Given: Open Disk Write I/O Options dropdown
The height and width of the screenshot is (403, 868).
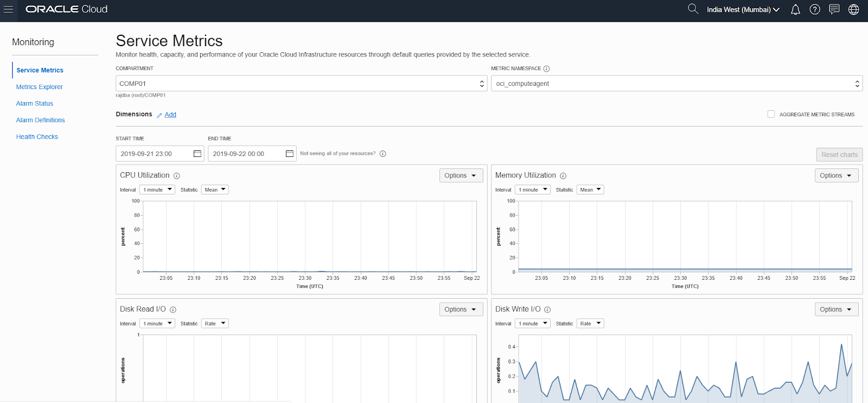Looking at the screenshot, I should pos(837,310).
